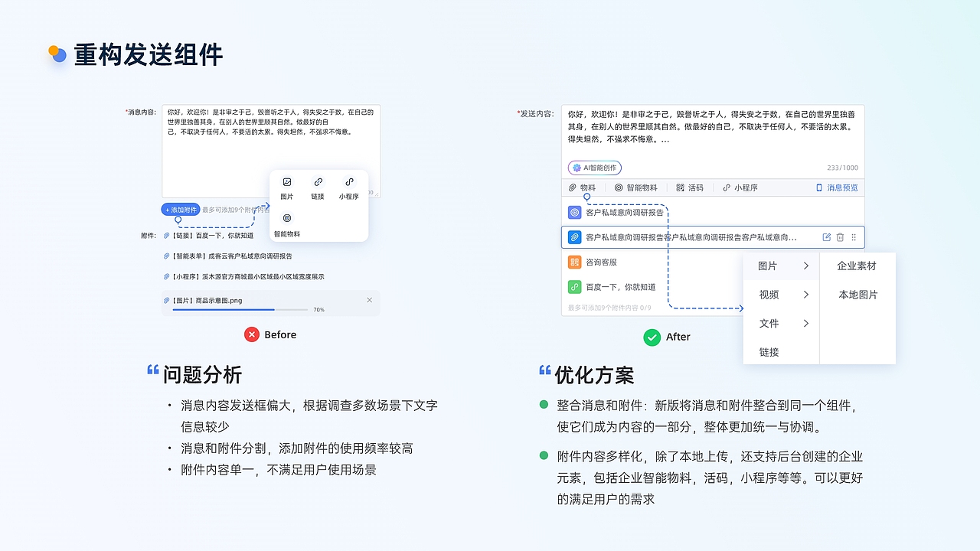980x551 pixels.
Task: Open the 【小程序】溪木源官方商城 attachment
Action: (247, 276)
